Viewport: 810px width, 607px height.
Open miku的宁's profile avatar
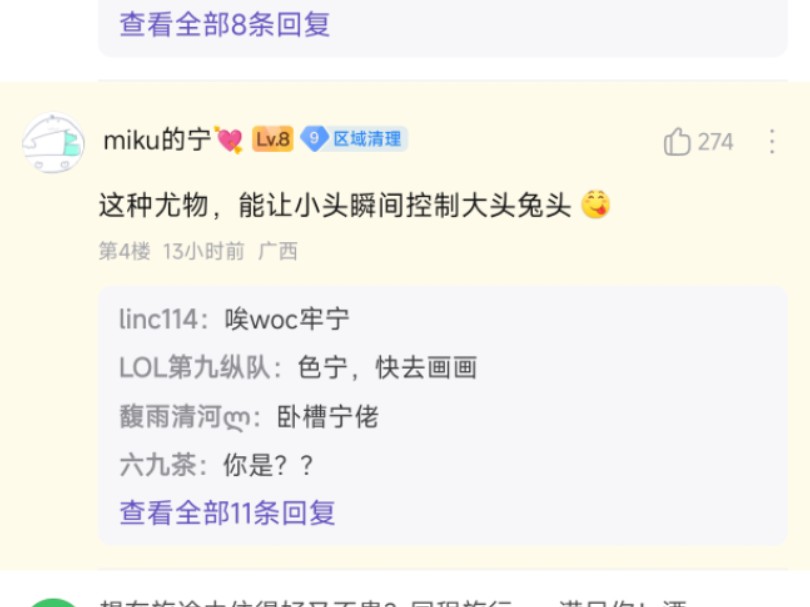tap(53, 143)
